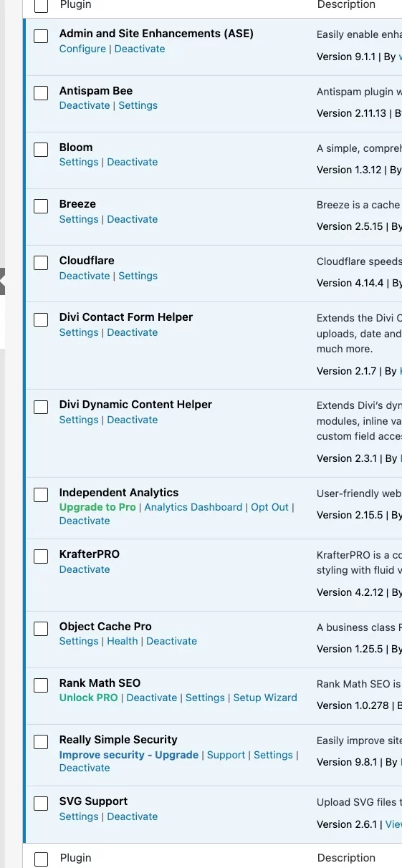Open Antispam Bee Settings
Viewport: 402px width, 868px height.
[x=138, y=105]
